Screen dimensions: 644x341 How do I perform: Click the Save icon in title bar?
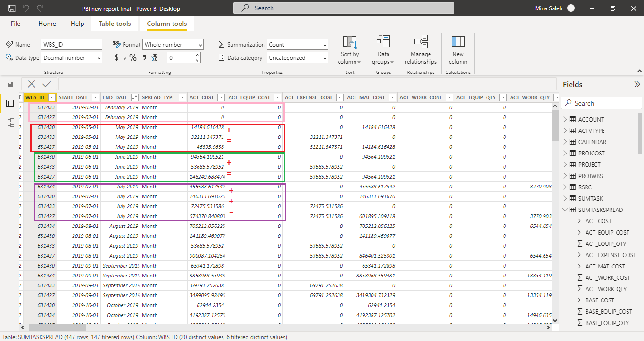coord(11,8)
